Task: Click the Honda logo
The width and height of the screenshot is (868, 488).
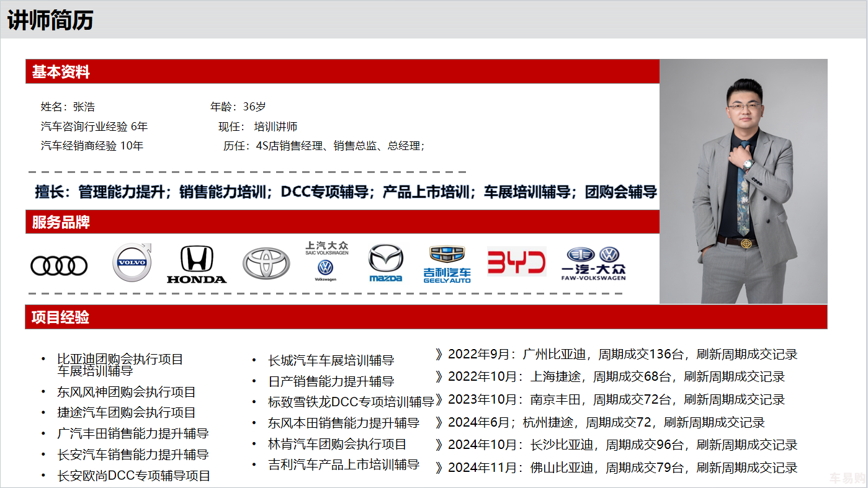Action: click(x=197, y=265)
